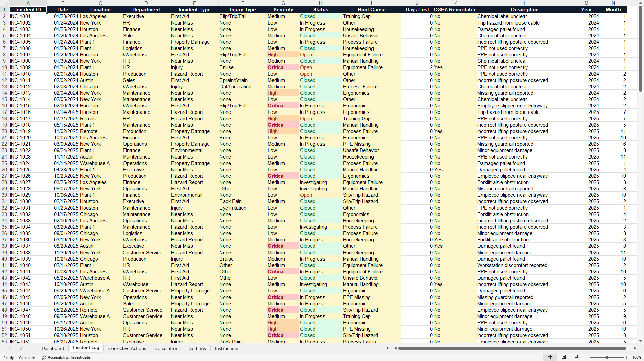Zoom in with the plus icon
This screenshot has height=361, width=644.
tap(626, 357)
